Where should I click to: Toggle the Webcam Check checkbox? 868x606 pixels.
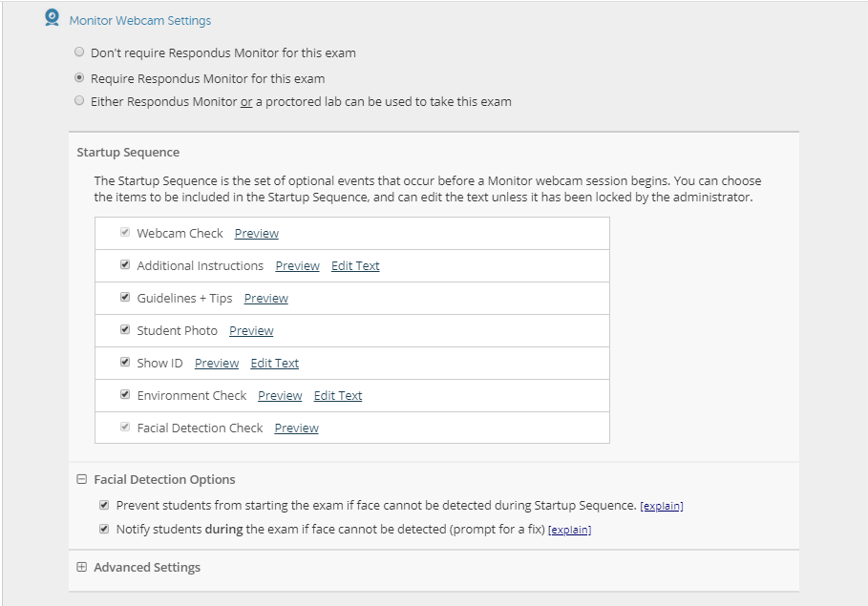coord(125,232)
